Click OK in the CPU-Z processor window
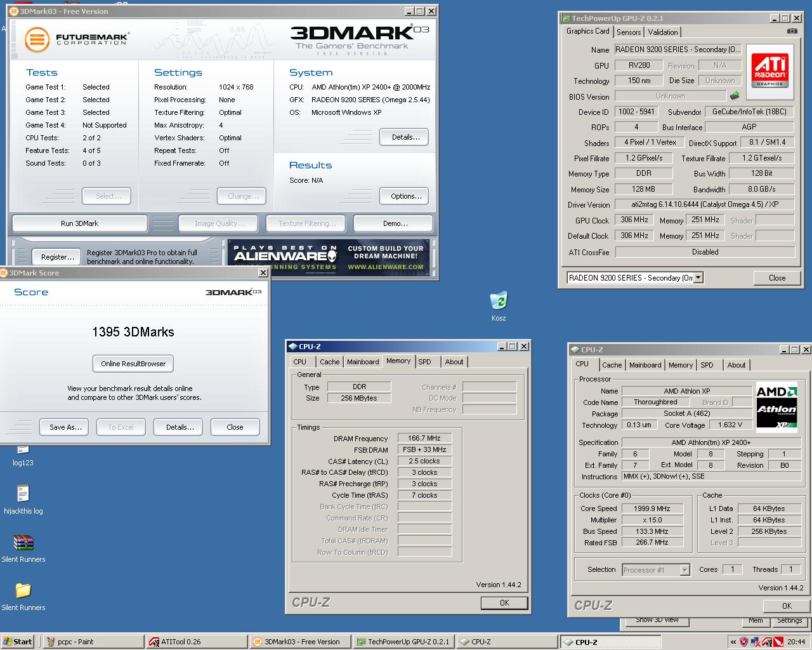Image resolution: width=812 pixels, height=650 pixels. [787, 606]
